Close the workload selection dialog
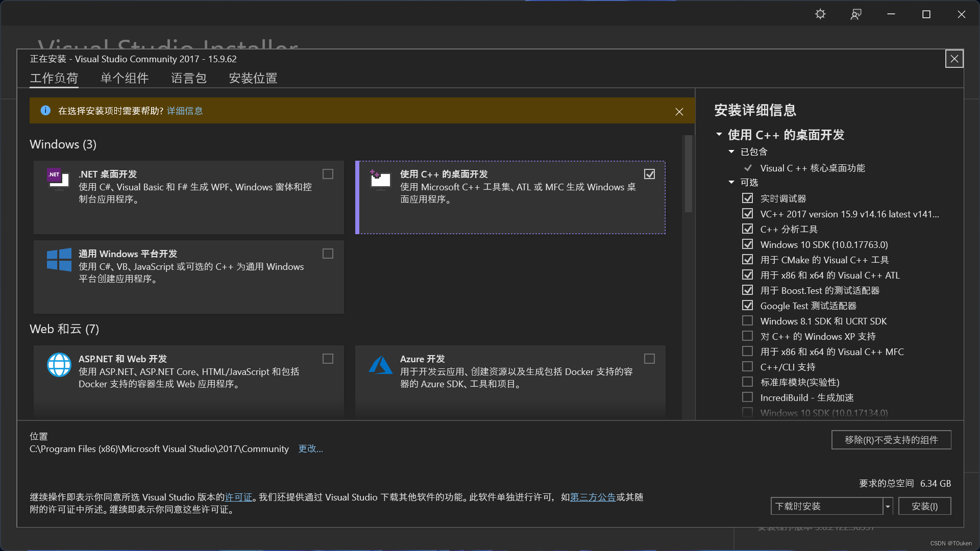This screenshot has width=980, height=551. coord(954,59)
